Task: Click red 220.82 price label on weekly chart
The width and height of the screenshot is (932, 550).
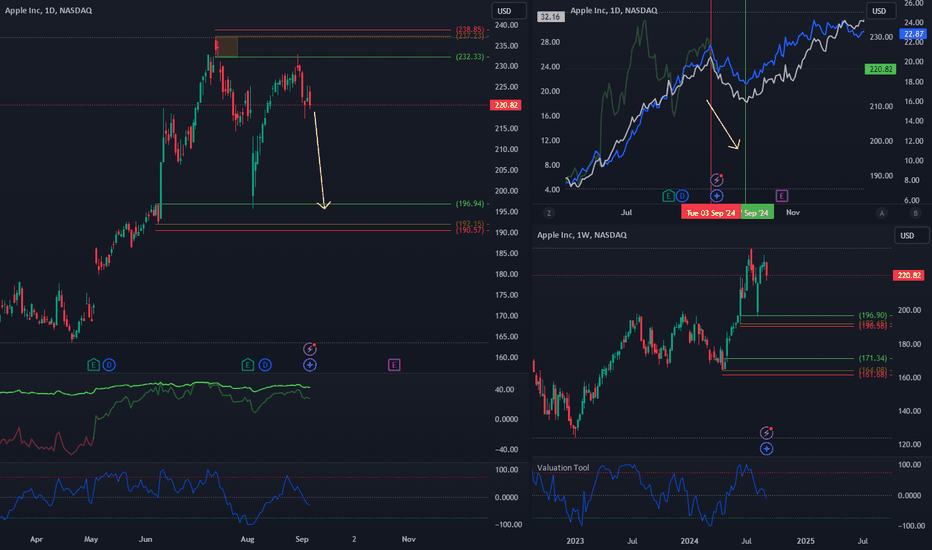Action: 909,275
